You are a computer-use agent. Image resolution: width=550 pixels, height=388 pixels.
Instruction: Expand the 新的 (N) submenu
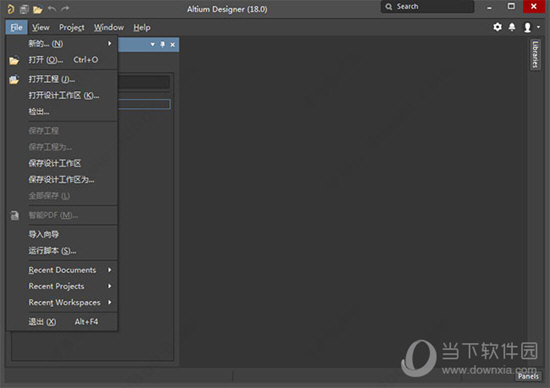62,44
